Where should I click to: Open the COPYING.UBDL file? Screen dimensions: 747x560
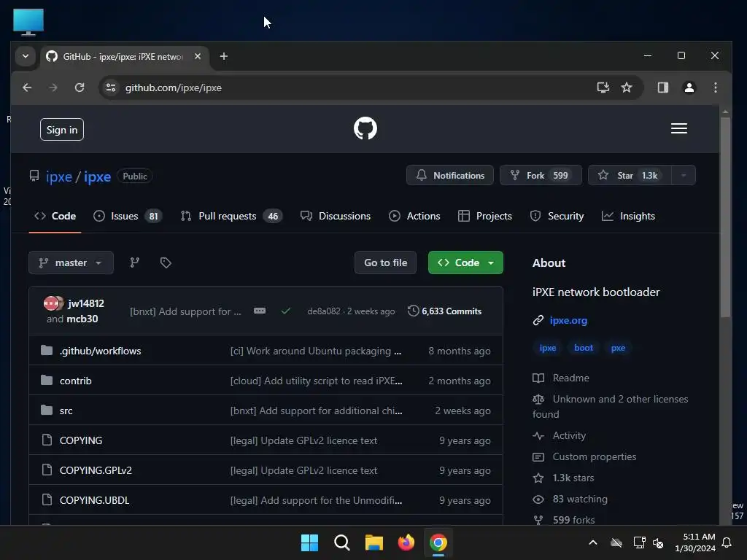(x=94, y=500)
